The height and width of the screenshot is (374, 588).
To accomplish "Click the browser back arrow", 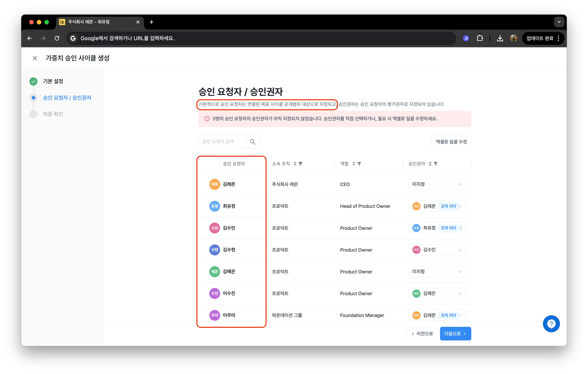I will click(x=30, y=38).
